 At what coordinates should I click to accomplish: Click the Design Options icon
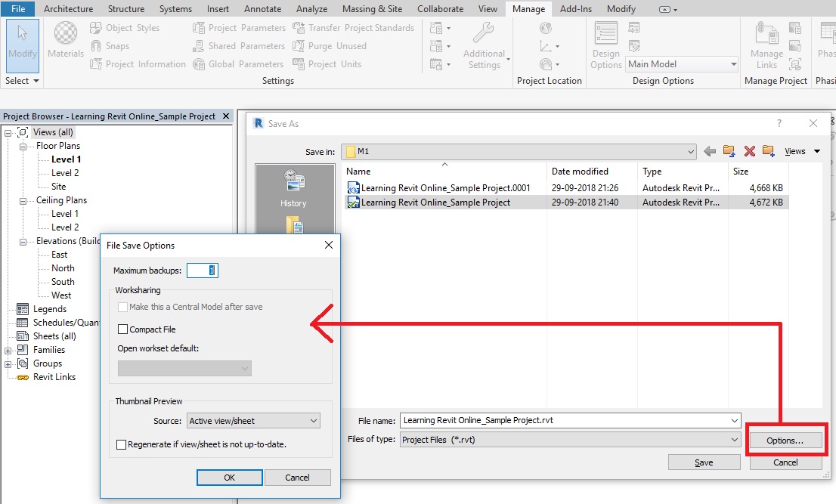(x=606, y=45)
